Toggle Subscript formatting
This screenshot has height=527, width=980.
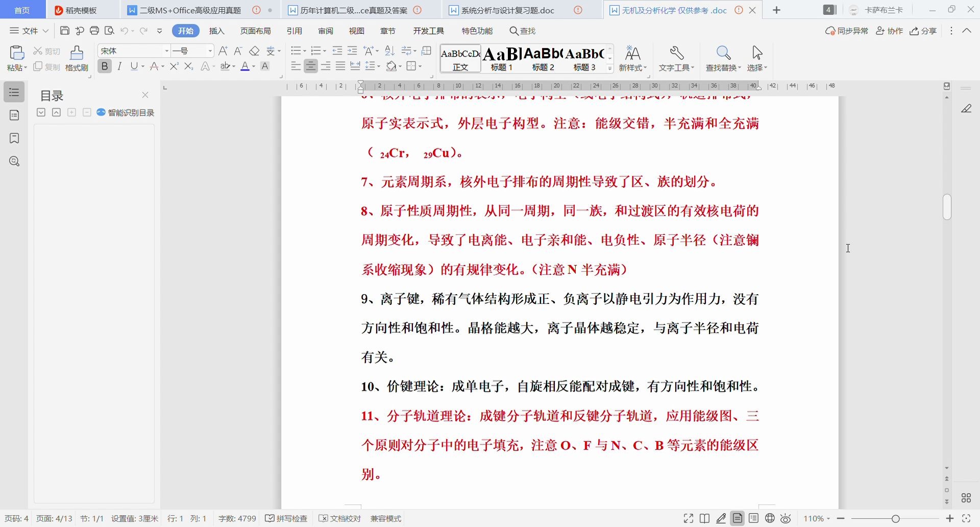click(x=189, y=66)
